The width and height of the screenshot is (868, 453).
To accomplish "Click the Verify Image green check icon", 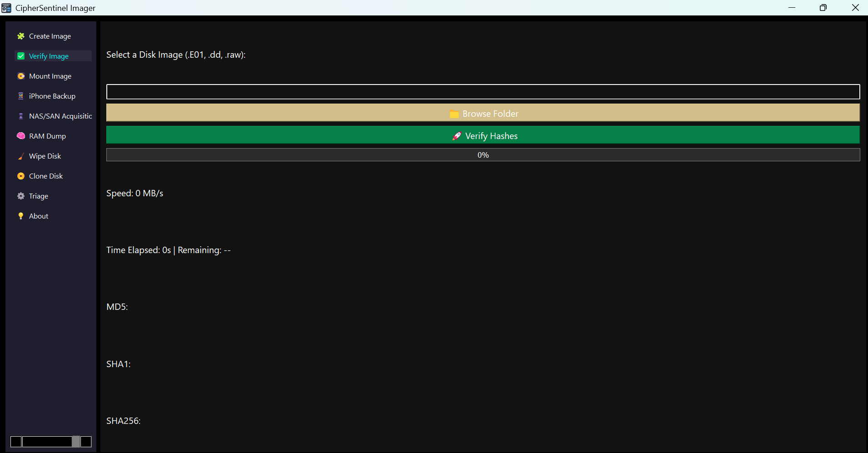I will pyautogui.click(x=21, y=56).
